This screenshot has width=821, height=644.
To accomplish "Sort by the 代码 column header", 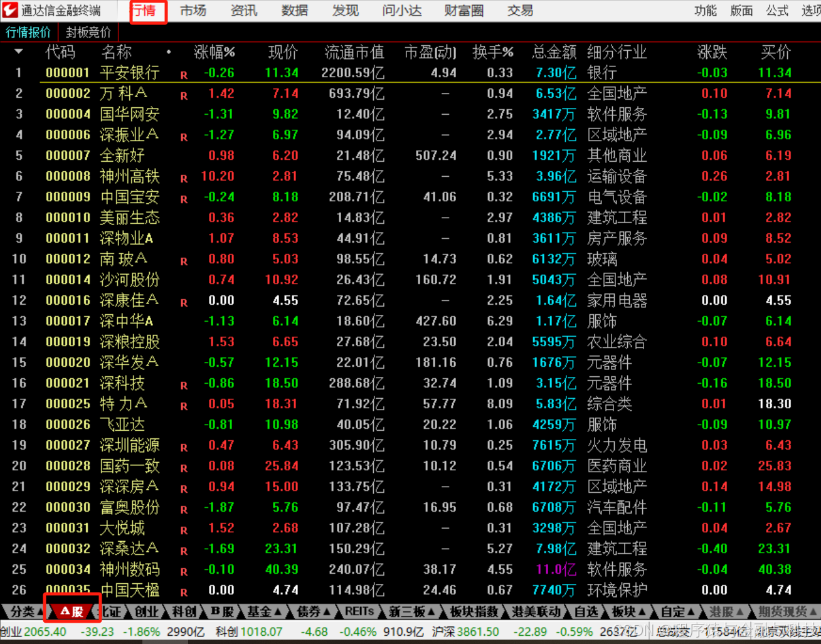I will tap(60, 52).
